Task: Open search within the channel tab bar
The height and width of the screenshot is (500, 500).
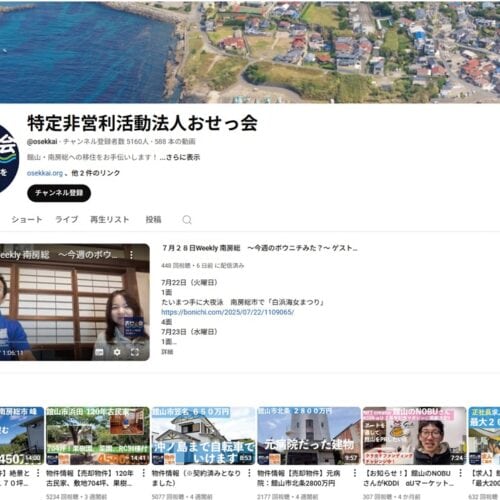Action: tap(187, 220)
